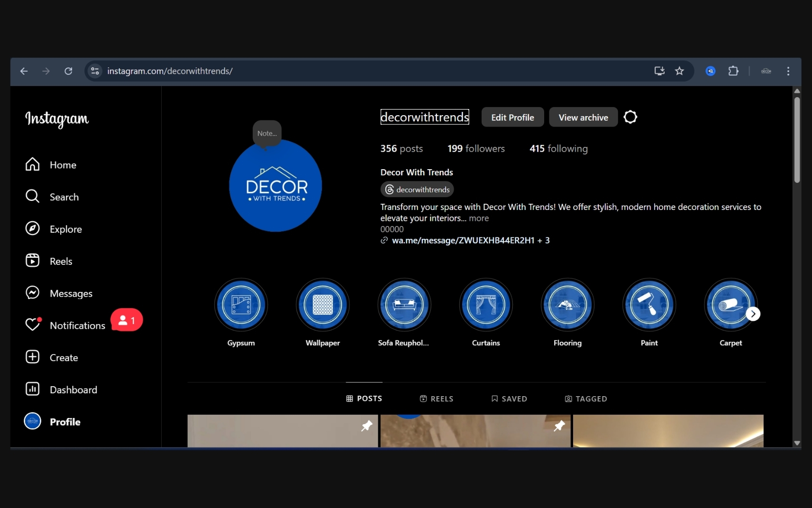
Task: Reload the page
Action: [68, 71]
